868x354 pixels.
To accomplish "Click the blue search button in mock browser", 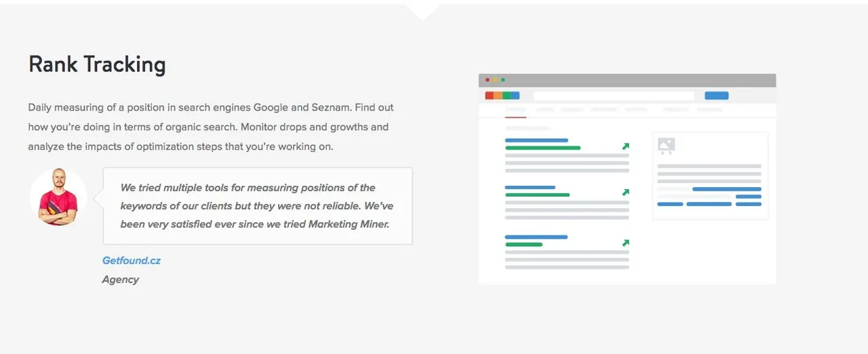I will pyautogui.click(x=717, y=96).
